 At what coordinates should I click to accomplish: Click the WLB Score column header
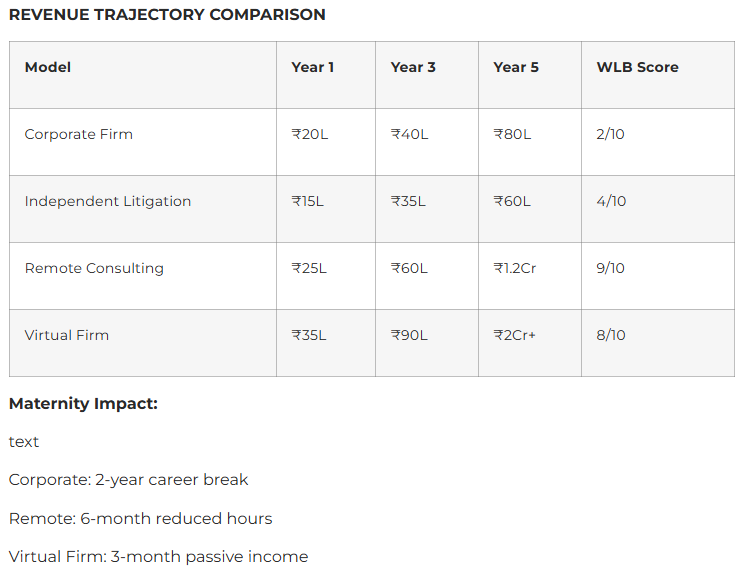click(637, 67)
